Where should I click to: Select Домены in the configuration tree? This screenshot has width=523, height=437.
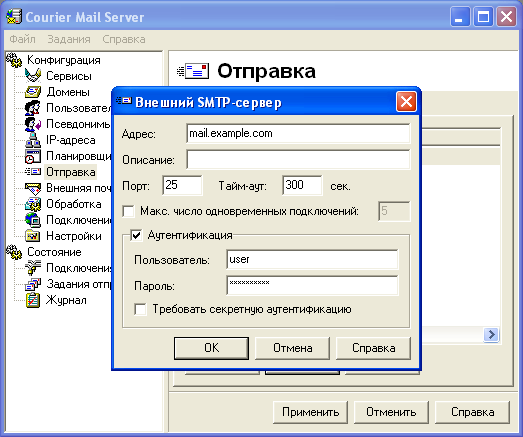pos(68,92)
